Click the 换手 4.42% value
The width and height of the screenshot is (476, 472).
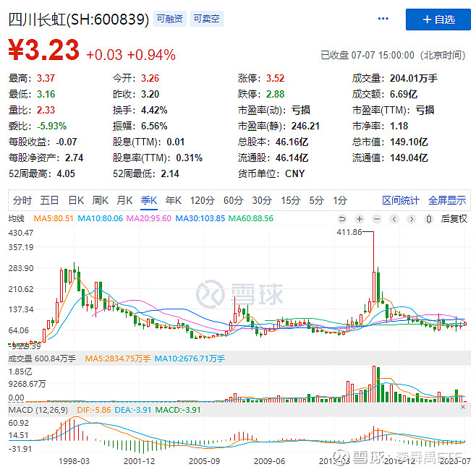[x=154, y=110]
